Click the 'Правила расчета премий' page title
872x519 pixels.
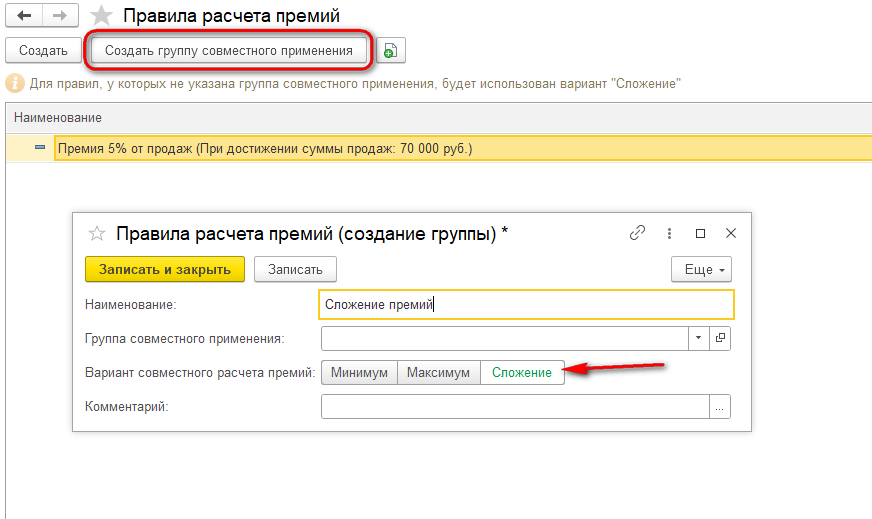tap(231, 16)
